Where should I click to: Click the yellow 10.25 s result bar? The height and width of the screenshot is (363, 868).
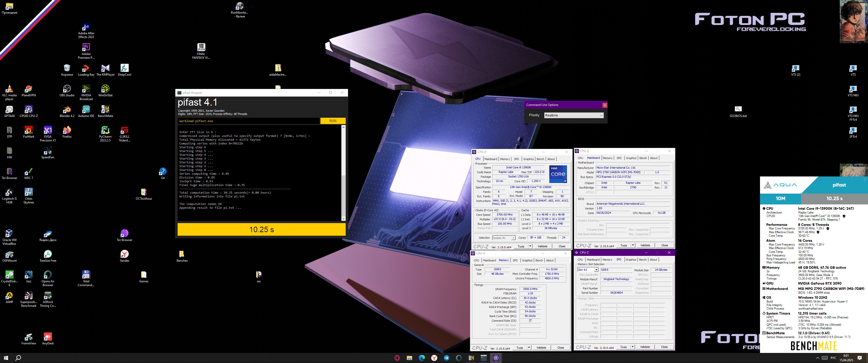pyautogui.click(x=261, y=229)
